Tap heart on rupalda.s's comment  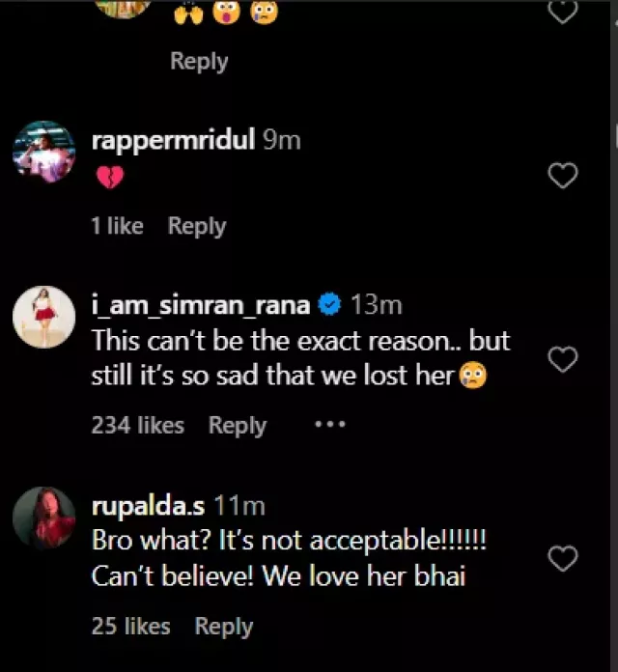point(562,558)
